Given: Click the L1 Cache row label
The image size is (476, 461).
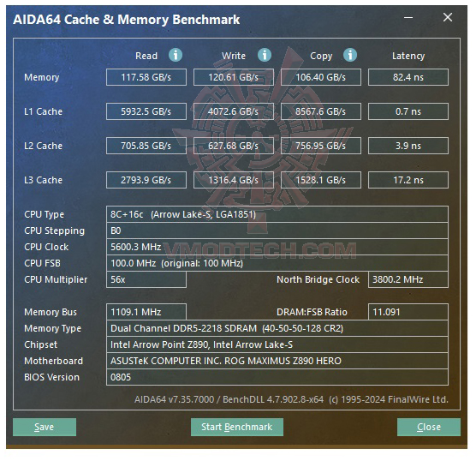Looking at the screenshot, I should click(x=43, y=111).
